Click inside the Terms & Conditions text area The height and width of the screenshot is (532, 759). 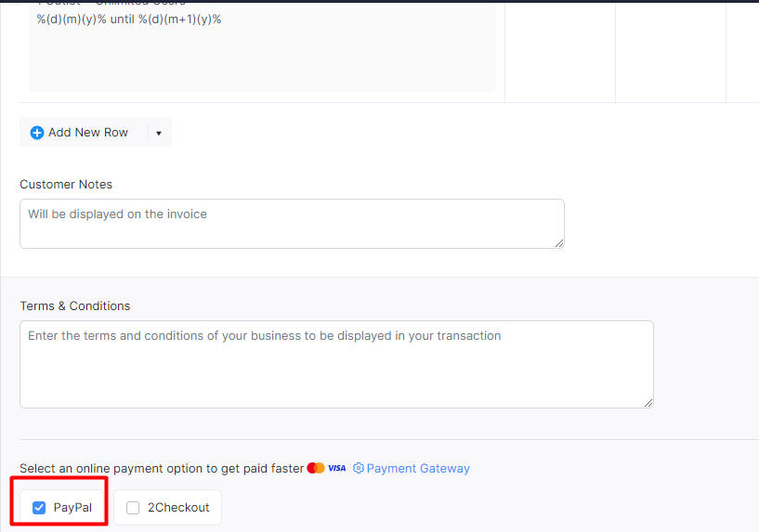[x=336, y=364]
